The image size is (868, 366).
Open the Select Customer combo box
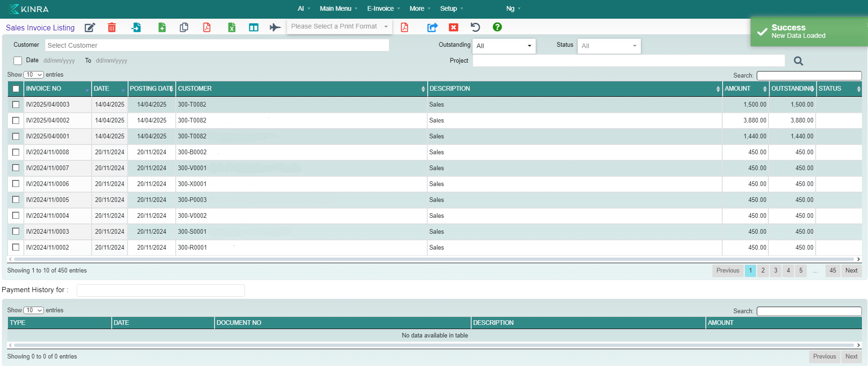click(217, 45)
